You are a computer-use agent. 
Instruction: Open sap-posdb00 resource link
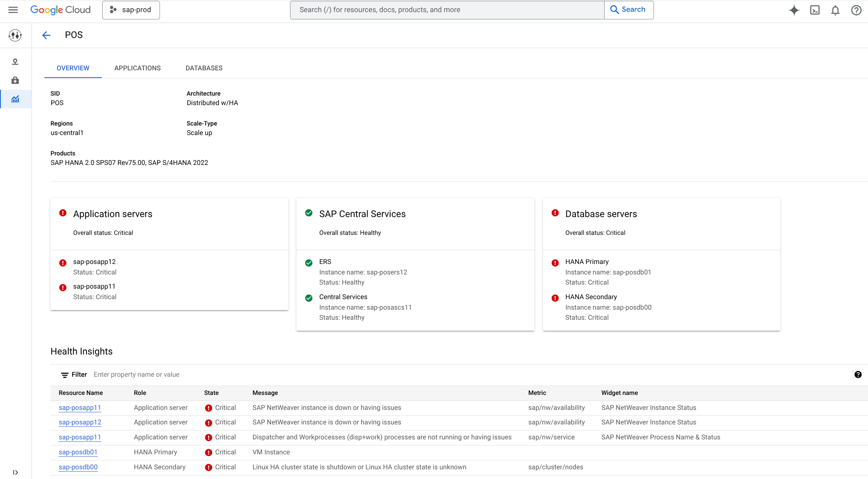(78, 467)
